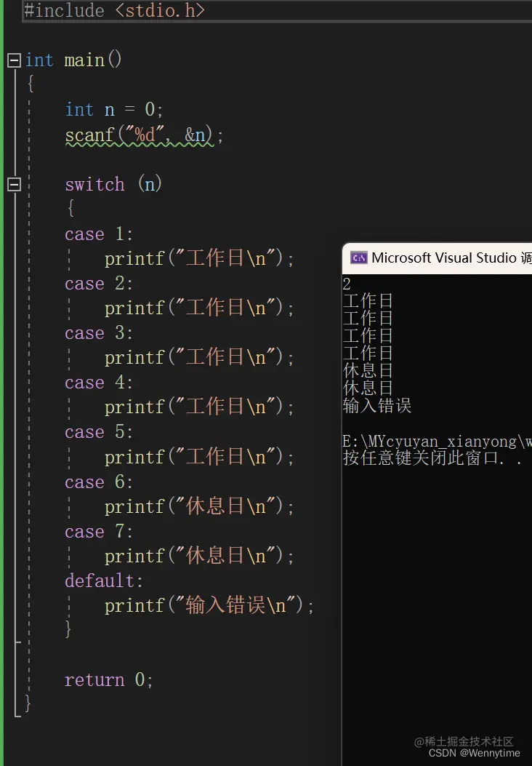
Task: Click the printf 休息日 line under case 6
Action: click(199, 506)
